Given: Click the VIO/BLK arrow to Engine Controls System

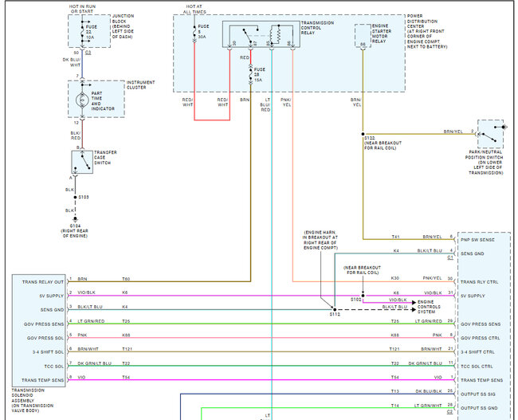Looking at the screenshot, I should [414, 302].
